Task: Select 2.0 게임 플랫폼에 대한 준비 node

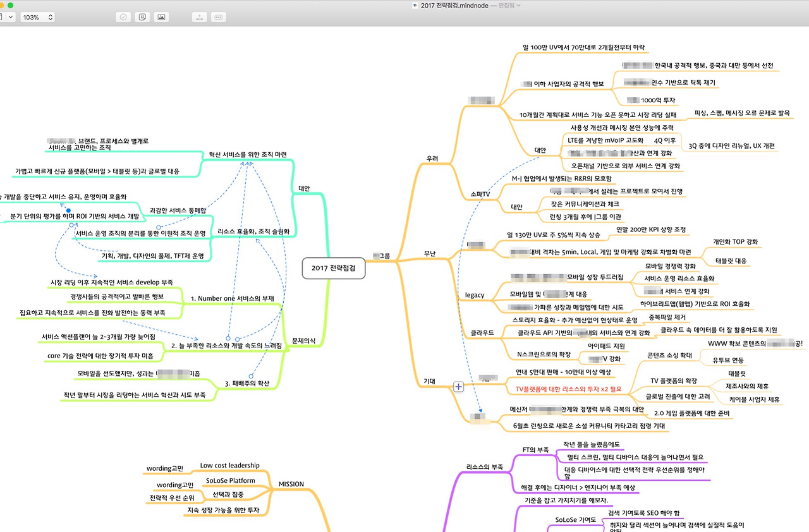Action: pyautogui.click(x=692, y=414)
